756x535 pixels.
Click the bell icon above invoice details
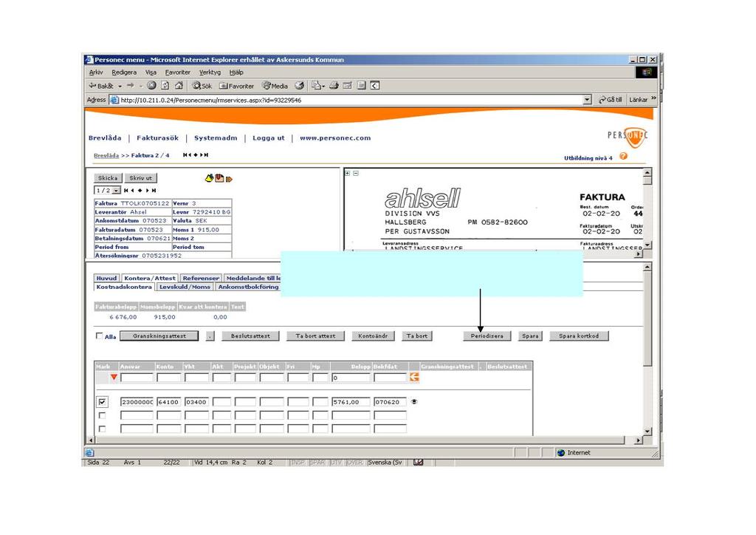click(209, 179)
